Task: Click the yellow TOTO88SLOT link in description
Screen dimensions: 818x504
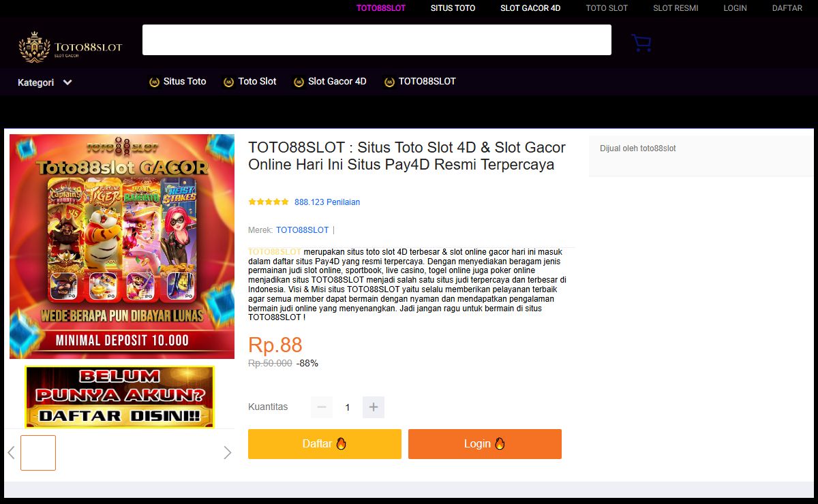Action: 275,252
